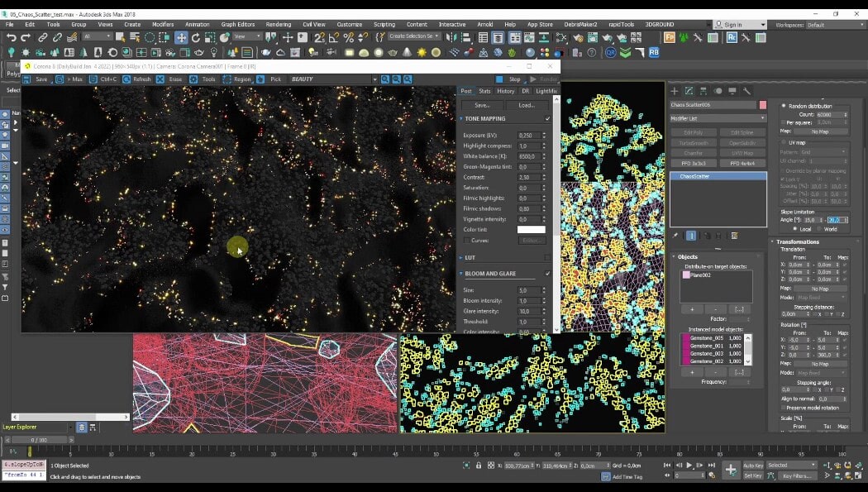The height and width of the screenshot is (492, 868).
Task: Open the Utilities wrench panel icon
Action: click(747, 91)
